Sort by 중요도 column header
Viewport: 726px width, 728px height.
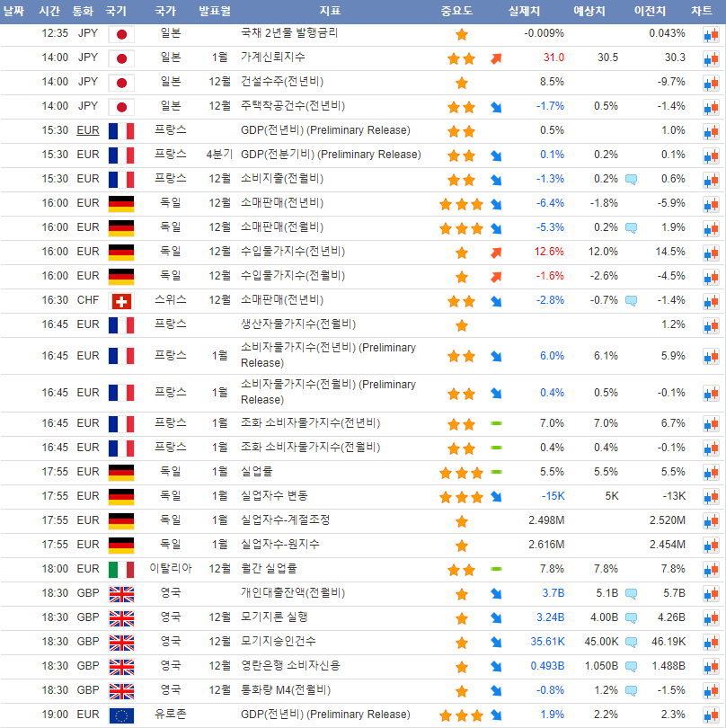(x=456, y=11)
